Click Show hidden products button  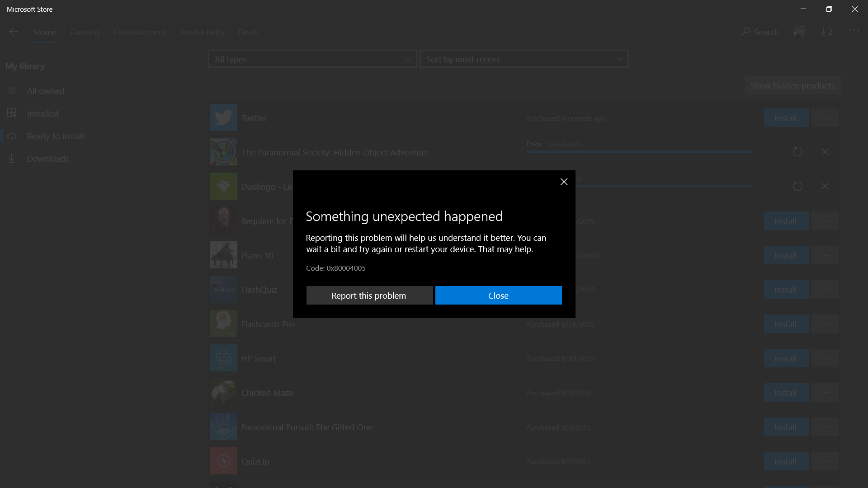pyautogui.click(x=793, y=85)
